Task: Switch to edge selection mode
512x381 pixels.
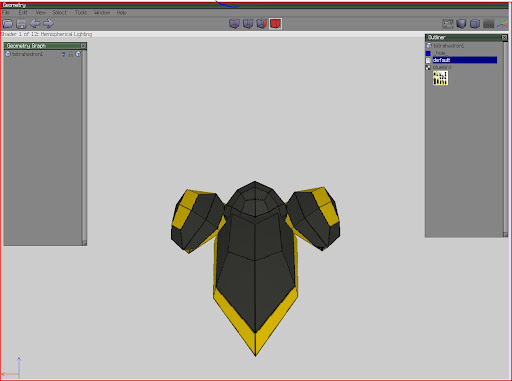Action: tap(248, 24)
